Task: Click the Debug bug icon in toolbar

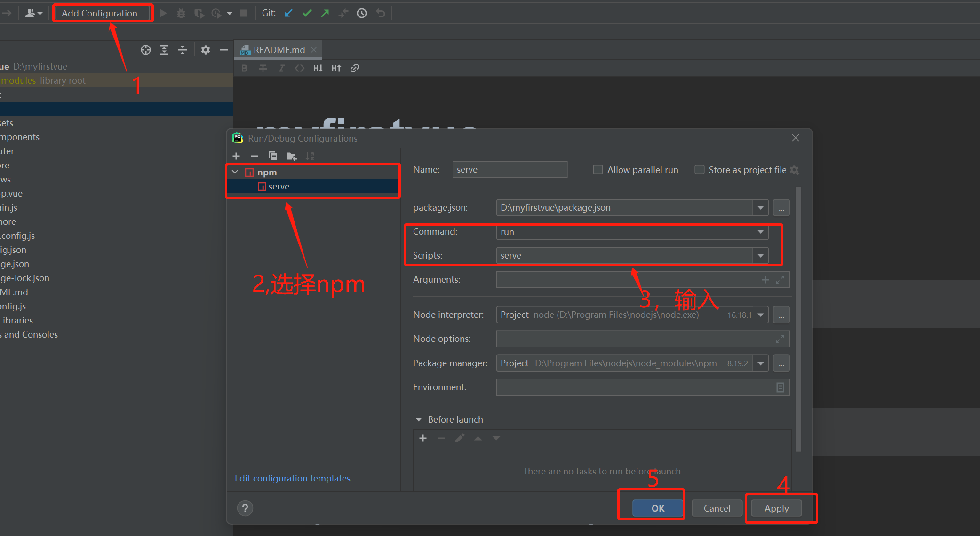Action: [181, 13]
